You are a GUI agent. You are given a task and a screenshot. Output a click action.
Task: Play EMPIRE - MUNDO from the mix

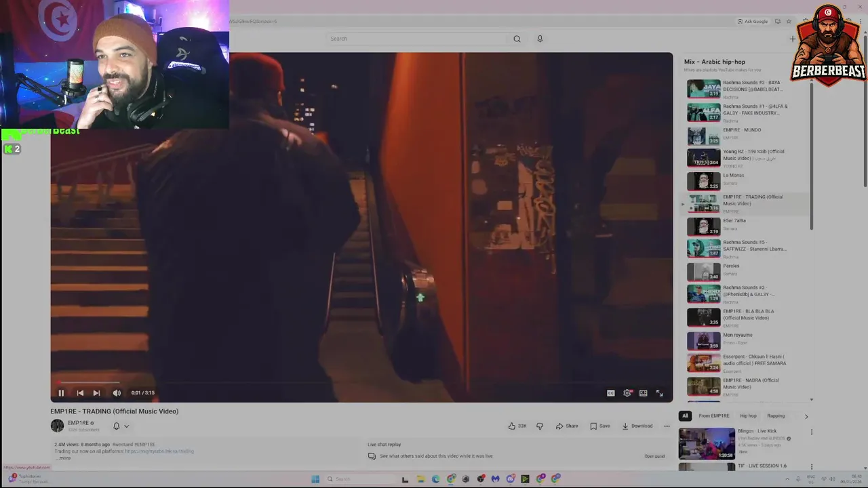[x=746, y=135]
